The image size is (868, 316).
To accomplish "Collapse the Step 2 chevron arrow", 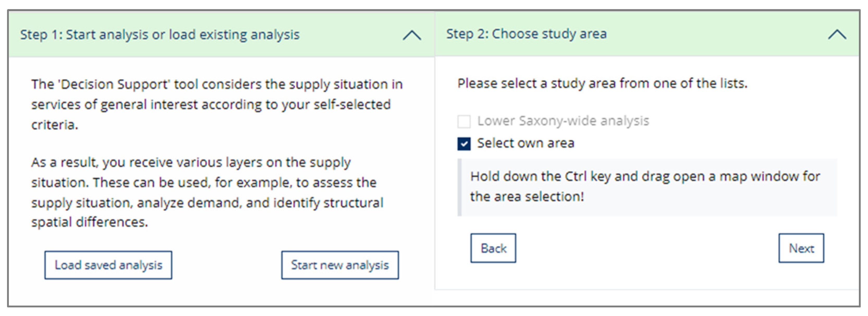I will tap(837, 34).
